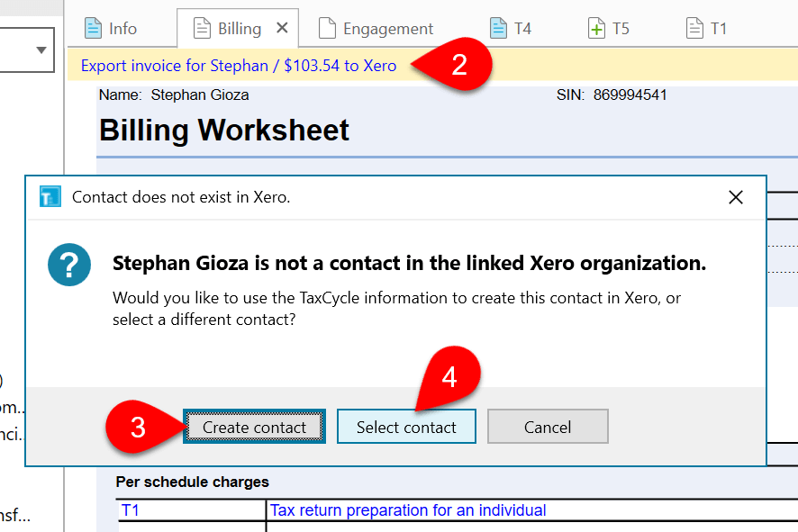This screenshot has width=798, height=532.
Task: Click the T1 schedule charge link
Action: 131,510
